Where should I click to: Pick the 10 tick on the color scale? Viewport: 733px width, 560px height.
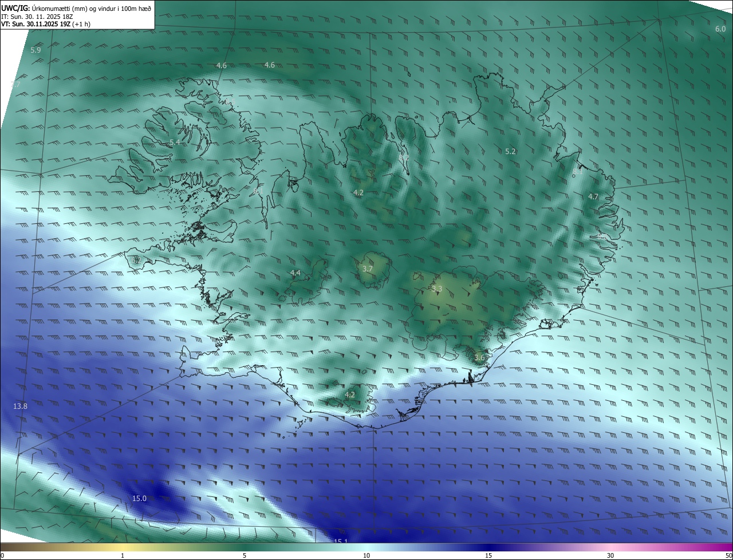coord(366,555)
